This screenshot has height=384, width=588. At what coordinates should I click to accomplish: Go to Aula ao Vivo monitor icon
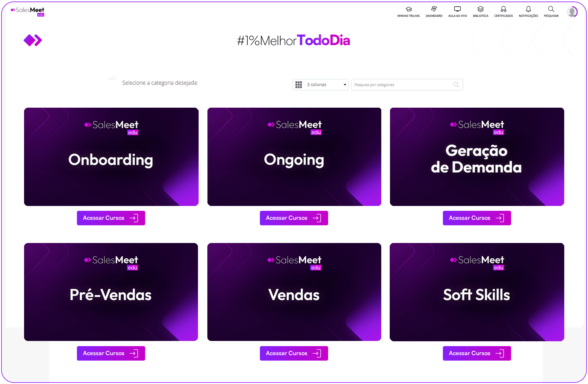(x=457, y=9)
